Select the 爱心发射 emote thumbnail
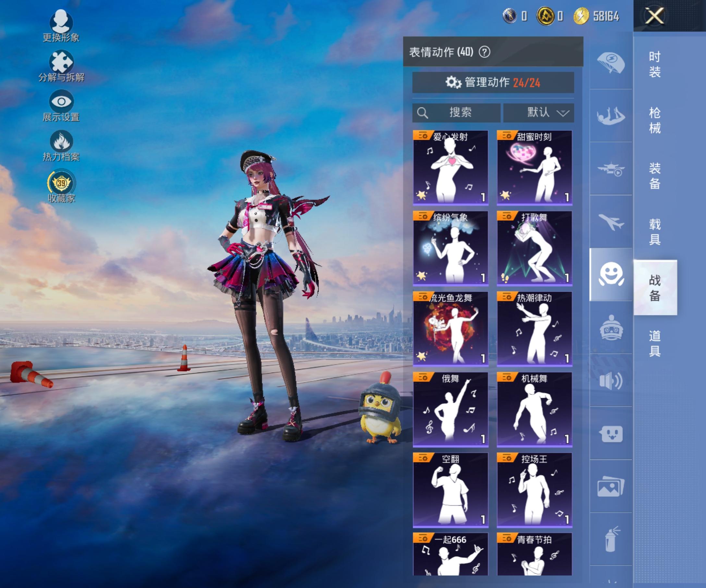 click(x=450, y=168)
